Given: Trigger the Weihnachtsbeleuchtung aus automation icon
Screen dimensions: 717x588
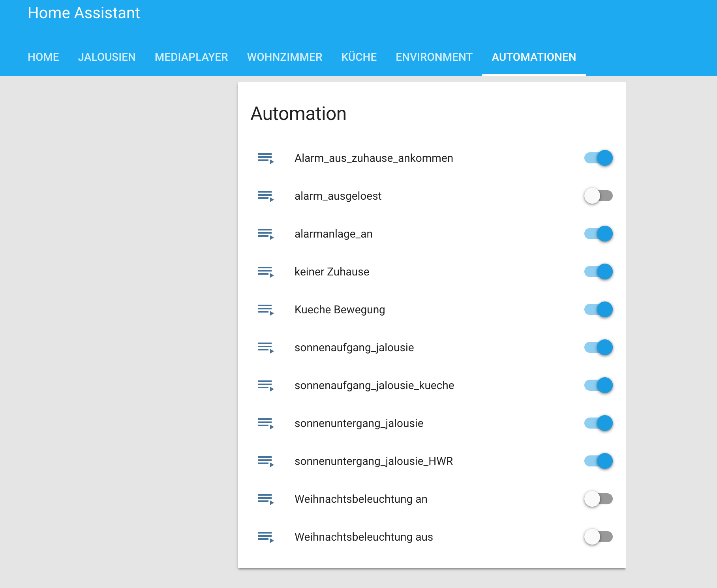Looking at the screenshot, I should click(x=265, y=537).
